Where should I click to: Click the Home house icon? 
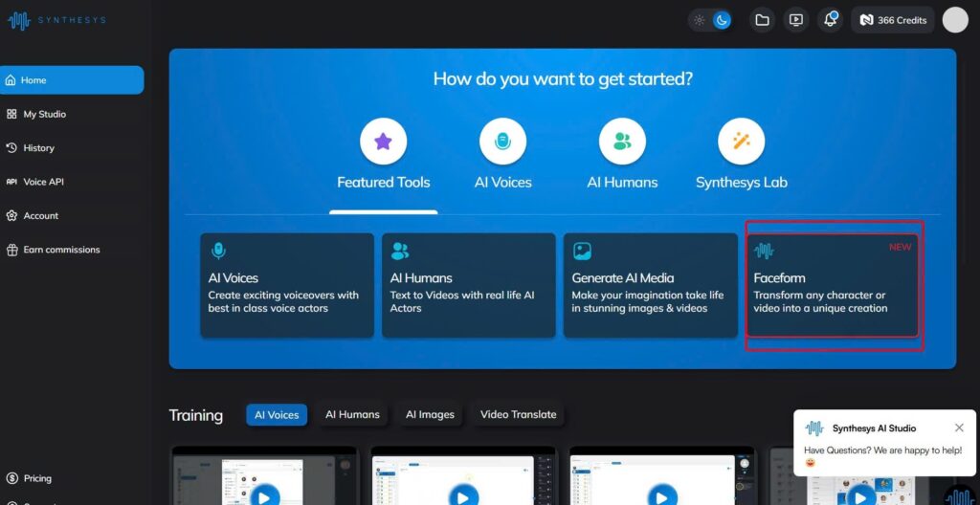[10, 80]
